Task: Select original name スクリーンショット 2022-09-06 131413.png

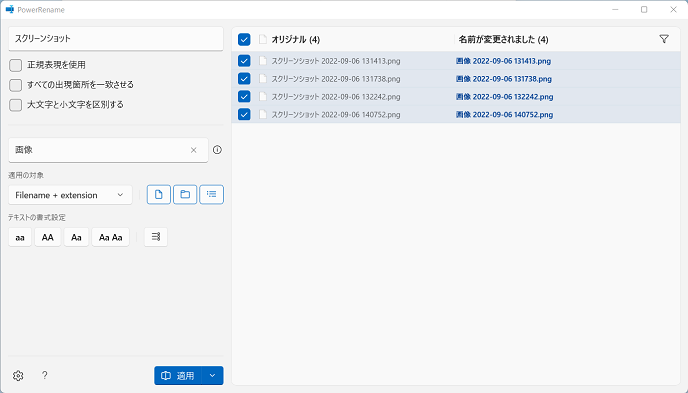Action: pos(336,61)
